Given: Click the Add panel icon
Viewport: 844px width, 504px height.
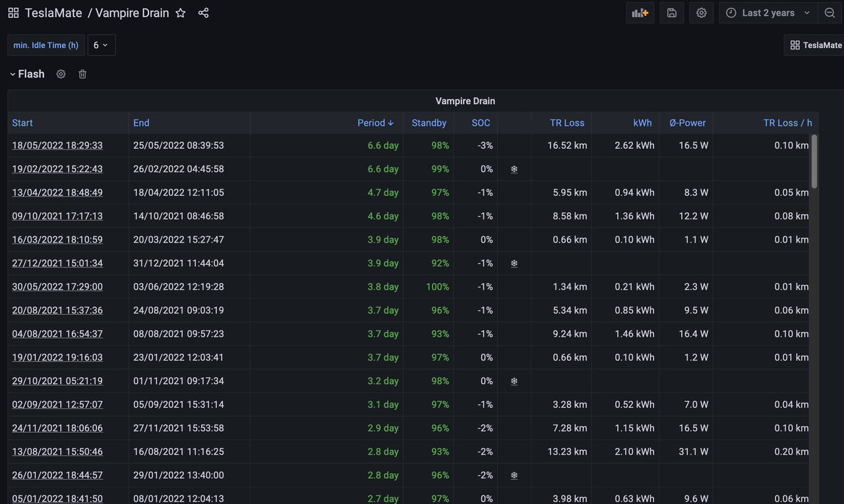Looking at the screenshot, I should coord(640,13).
